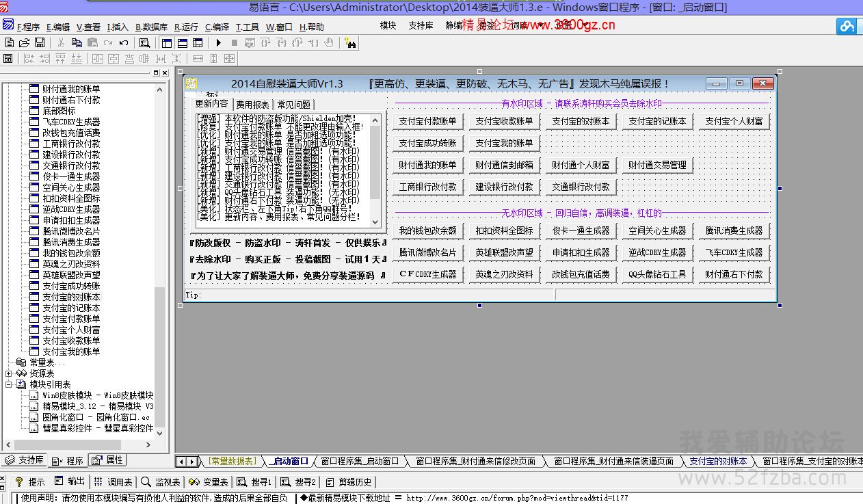The width and height of the screenshot is (863, 504).
Task: Open the T.工具 menu
Action: coord(248,27)
